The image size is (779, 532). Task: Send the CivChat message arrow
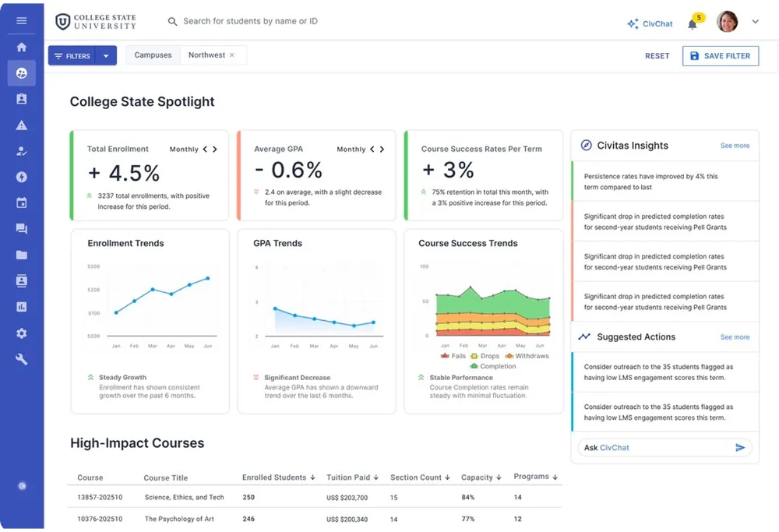(x=740, y=448)
